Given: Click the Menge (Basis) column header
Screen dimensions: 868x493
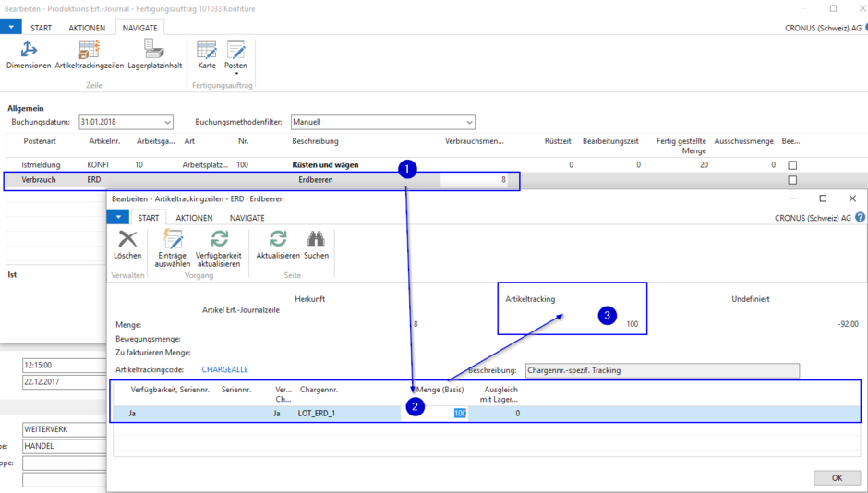Looking at the screenshot, I should click(x=440, y=390).
